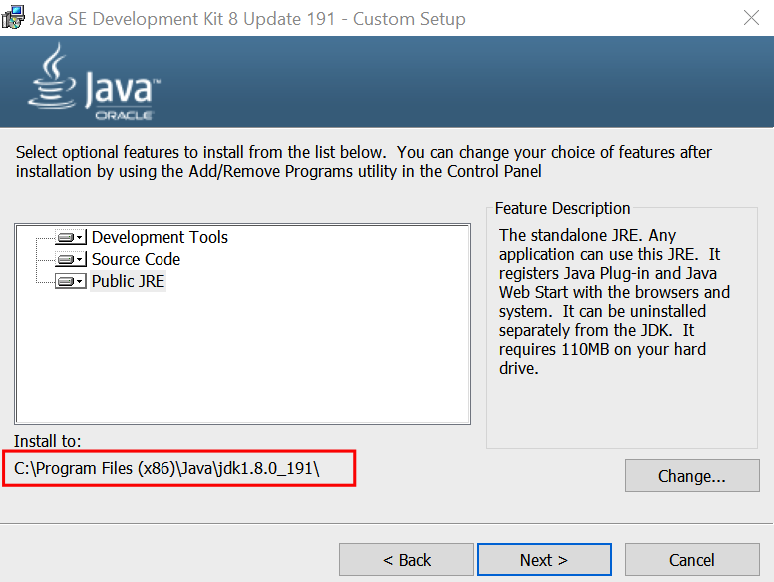Viewport: 774px width, 582px height.
Task: Click the install path C:\Program Files (x86)\Java\jdk1.8.0_191\
Action: coord(167,468)
